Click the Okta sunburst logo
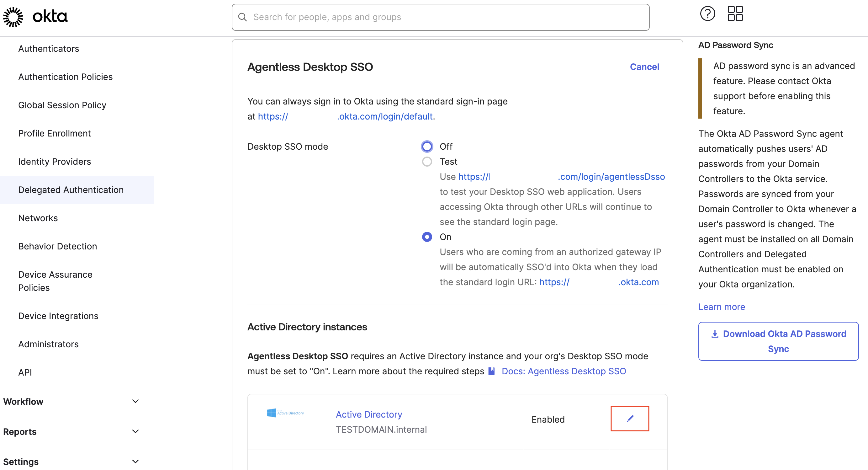 point(13,17)
